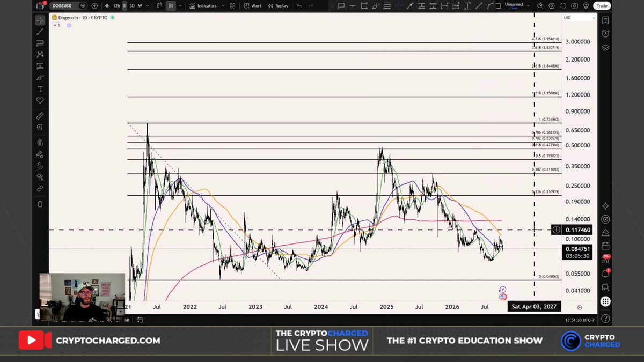Select the brush drawing tool
The height and width of the screenshot is (362, 644).
pyautogui.click(x=40, y=78)
